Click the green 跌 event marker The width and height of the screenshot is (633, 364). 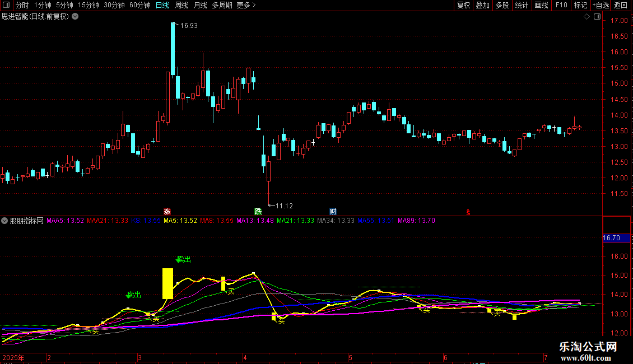point(258,212)
